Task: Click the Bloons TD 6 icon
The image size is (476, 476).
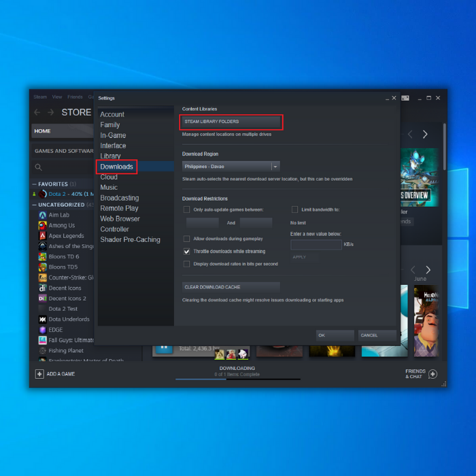Action: [x=42, y=257]
